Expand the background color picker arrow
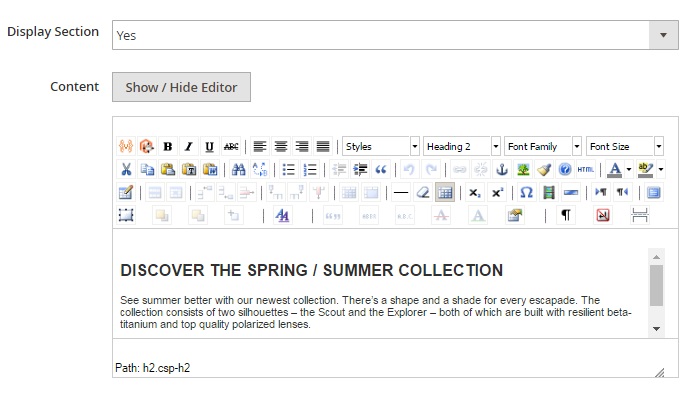Viewport: 697px width, 393px height. click(x=661, y=169)
